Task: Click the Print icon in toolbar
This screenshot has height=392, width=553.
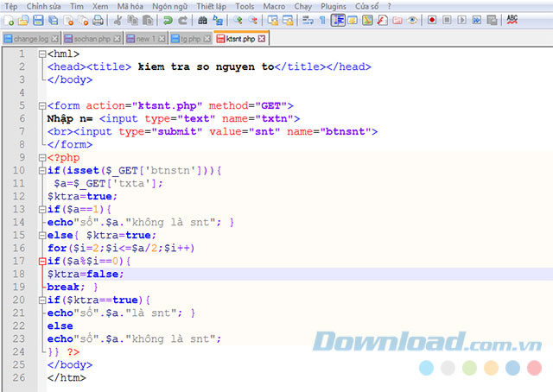Action: click(x=98, y=20)
